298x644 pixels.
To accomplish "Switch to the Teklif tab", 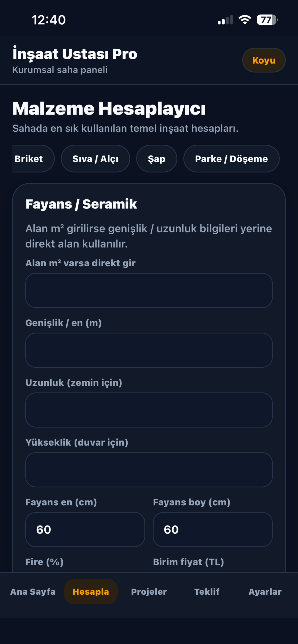I will pos(207,592).
